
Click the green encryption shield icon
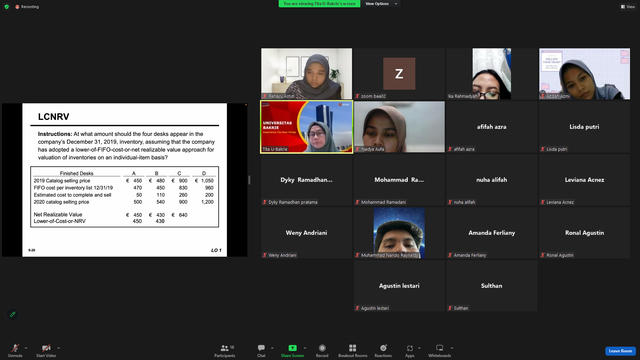click(7, 7)
